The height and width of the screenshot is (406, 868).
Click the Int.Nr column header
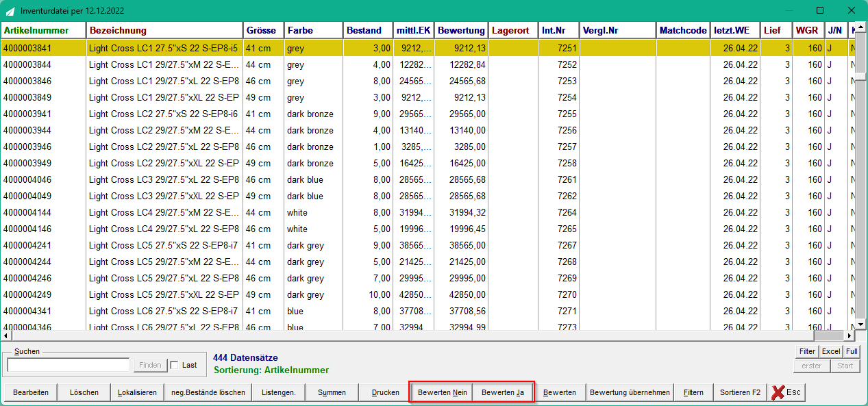coord(559,30)
